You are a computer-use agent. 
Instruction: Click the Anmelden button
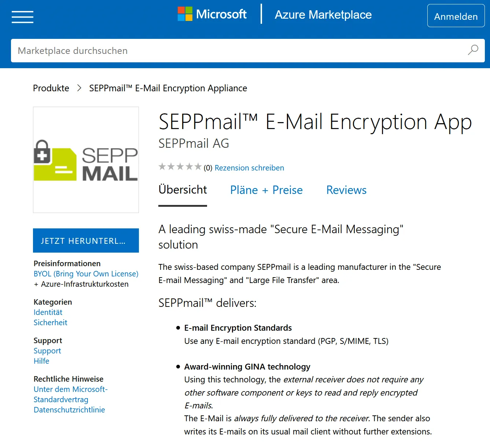click(456, 16)
